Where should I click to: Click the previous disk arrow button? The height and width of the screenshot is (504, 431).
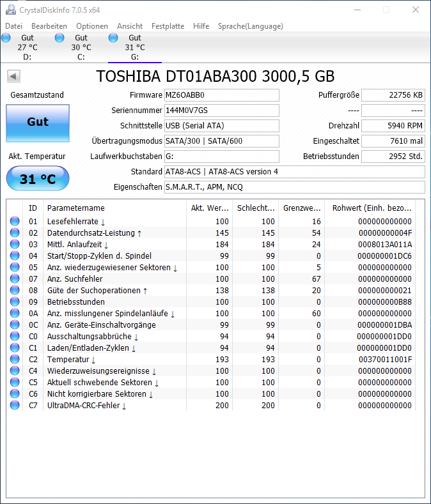(13, 77)
